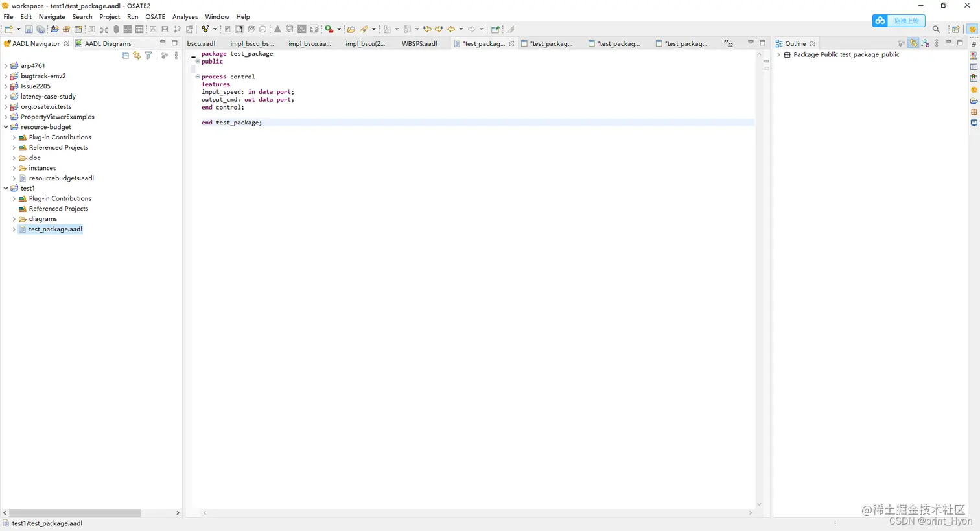Click the navigator horizontal scrollbar
This screenshot has height=531, width=980.
pos(75,513)
